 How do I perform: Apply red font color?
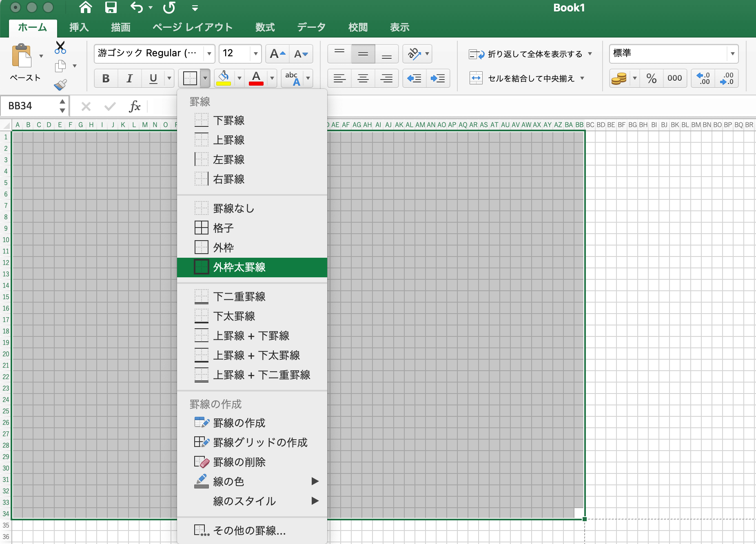point(256,78)
